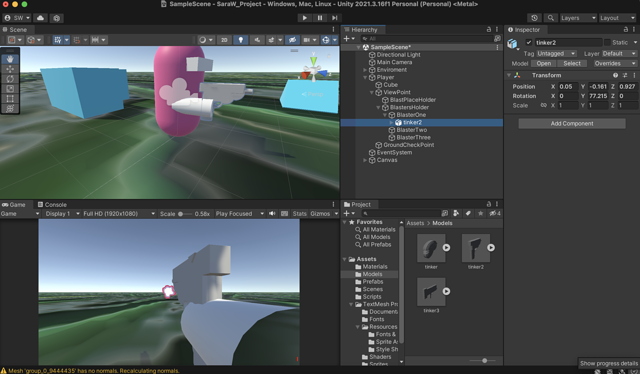The width and height of the screenshot is (640, 374).
Task: Click the Select model button
Action: tap(572, 63)
